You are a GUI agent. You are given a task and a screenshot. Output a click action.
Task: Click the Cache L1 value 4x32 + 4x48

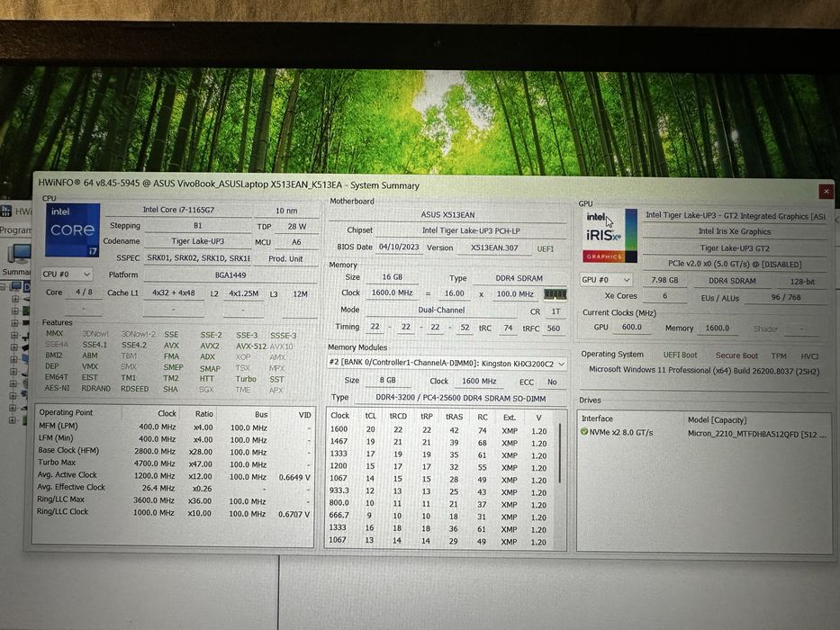point(174,293)
